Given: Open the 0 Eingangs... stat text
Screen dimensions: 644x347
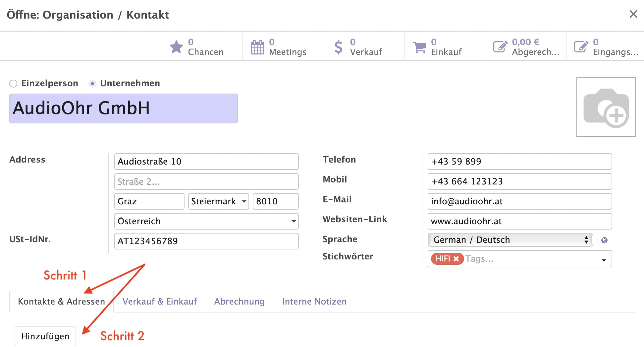Looking at the screenshot, I should click(616, 47).
